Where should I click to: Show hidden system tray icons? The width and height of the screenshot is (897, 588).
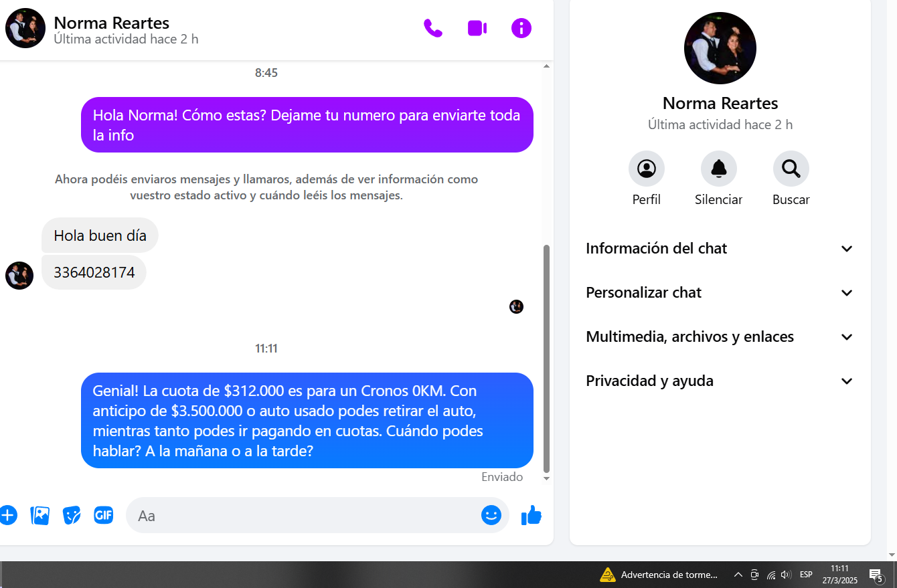(x=738, y=575)
